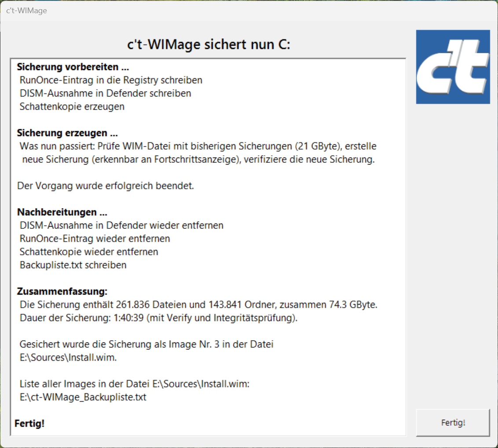Click the line starting with "Was nun passiert"
Screen dimensions: 498x448
(x=198, y=146)
